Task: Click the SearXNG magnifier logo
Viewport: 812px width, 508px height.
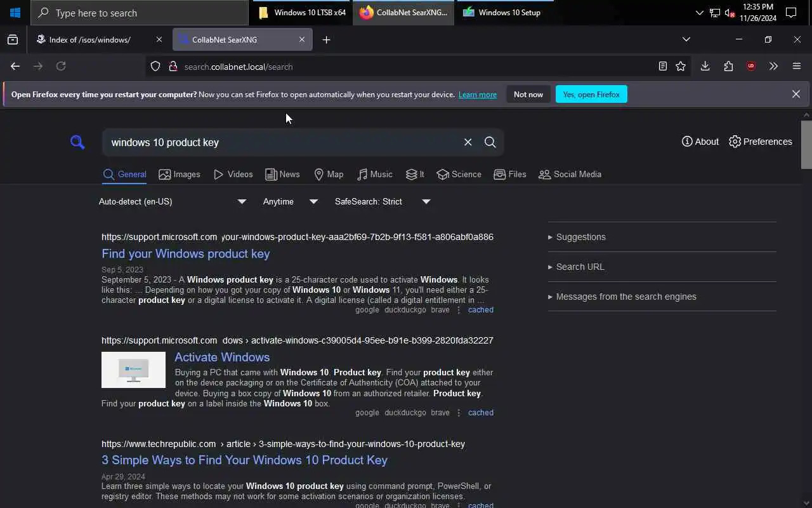Action: coord(77,142)
